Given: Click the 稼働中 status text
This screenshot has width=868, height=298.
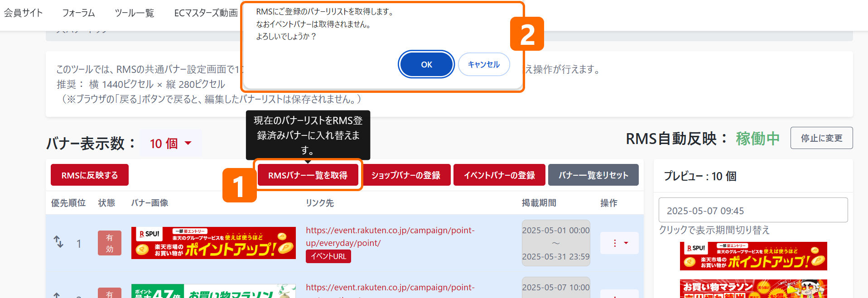Looking at the screenshot, I should (757, 138).
